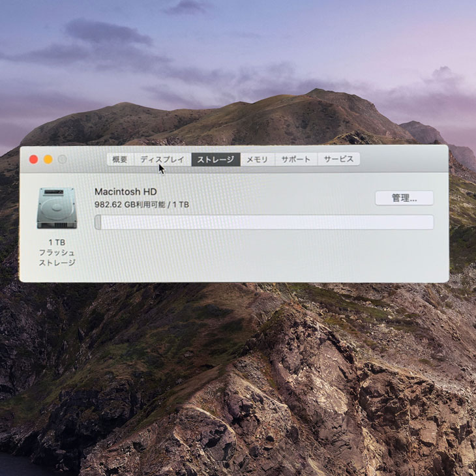The image size is (476, 476).
Task: Open the ディスプレイ tab
Action: tap(162, 159)
